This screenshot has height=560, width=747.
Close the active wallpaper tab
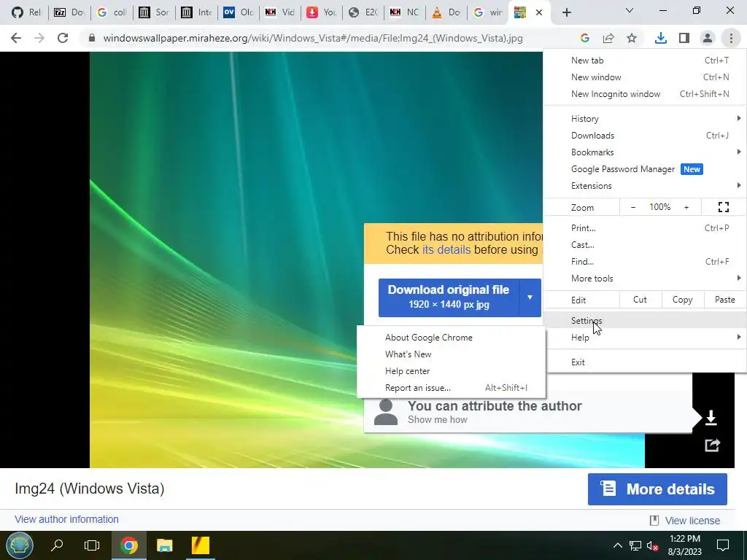click(539, 12)
